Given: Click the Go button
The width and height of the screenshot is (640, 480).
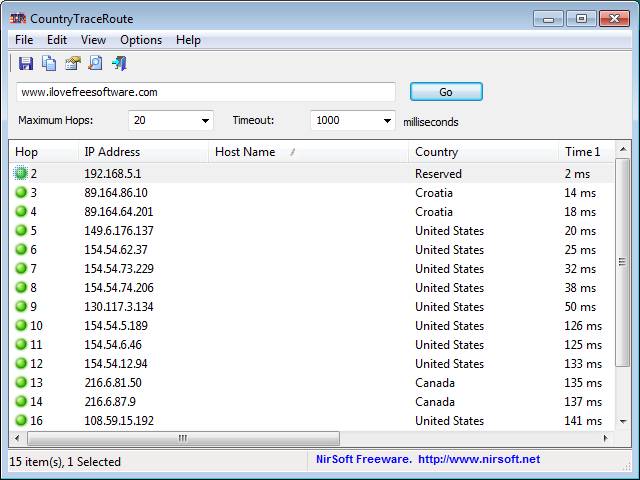Looking at the screenshot, I should (x=446, y=92).
